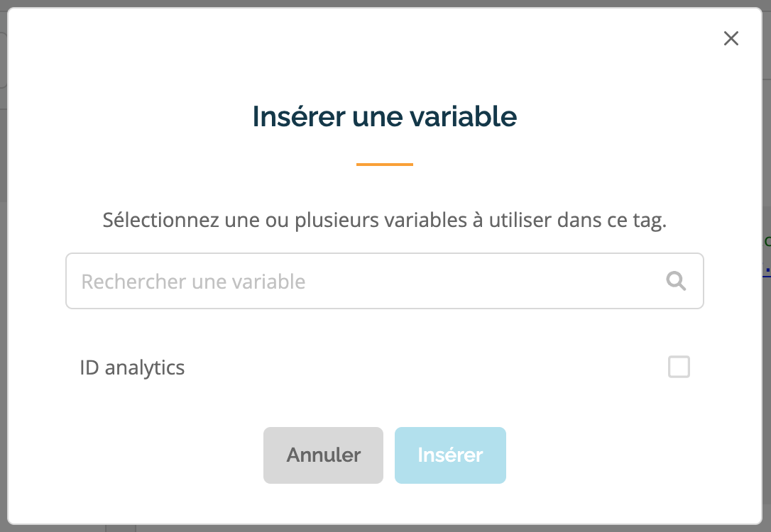Click the search placeholder text
The image size is (771, 532).
pos(193,282)
